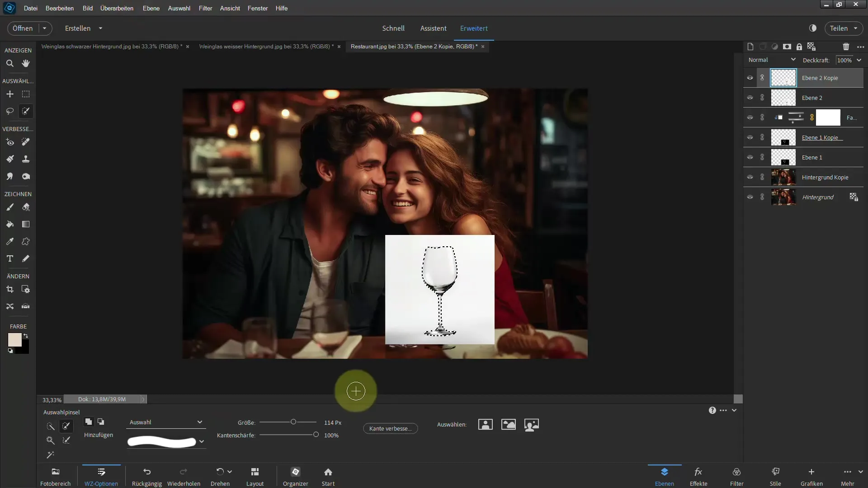This screenshot has height=488, width=868.
Task: Hide the Ebene 2 Kopie layer
Action: 750,78
